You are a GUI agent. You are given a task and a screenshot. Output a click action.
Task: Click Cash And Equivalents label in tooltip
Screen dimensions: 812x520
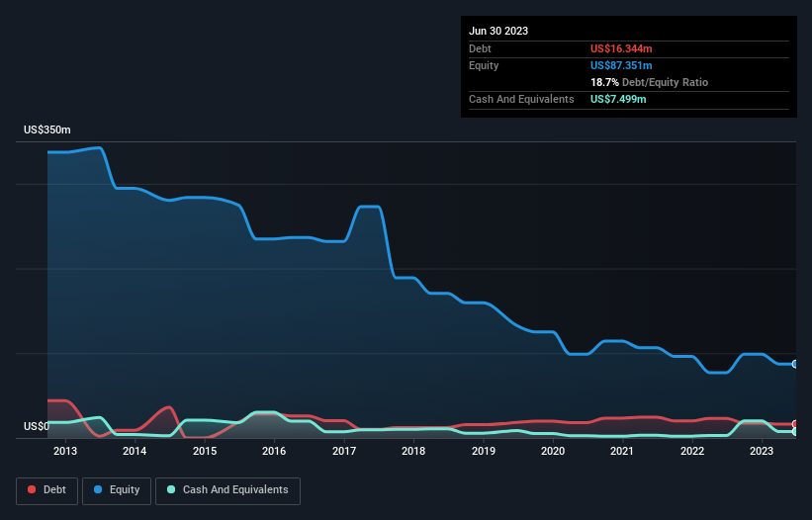[x=521, y=99]
